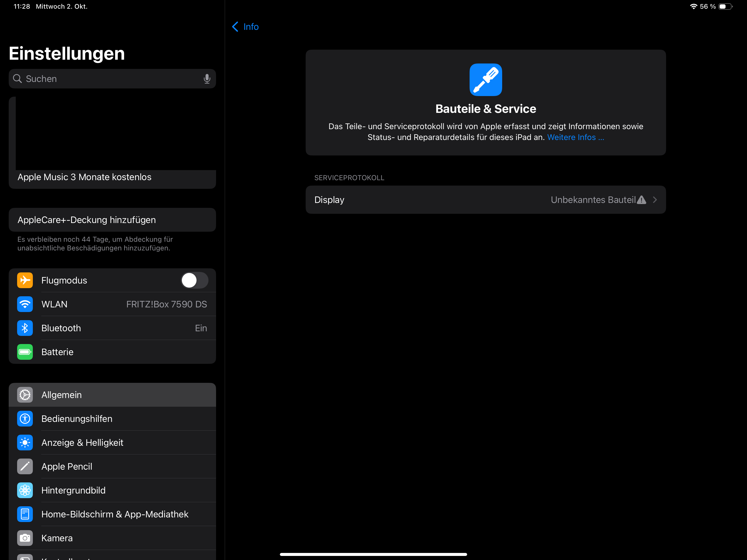747x560 pixels.
Task: Click the green Batterie icon
Action: tap(25, 352)
